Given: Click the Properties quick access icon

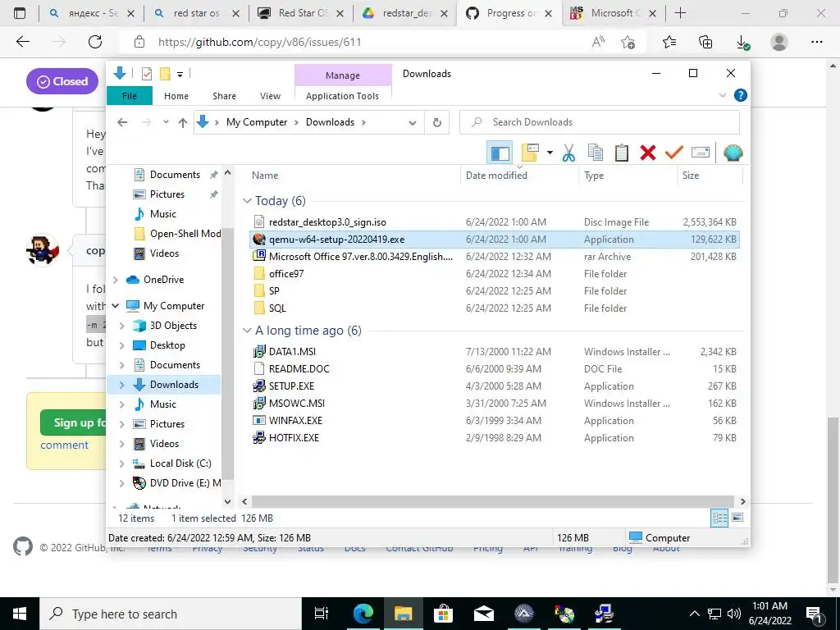Looking at the screenshot, I should pos(147,74).
